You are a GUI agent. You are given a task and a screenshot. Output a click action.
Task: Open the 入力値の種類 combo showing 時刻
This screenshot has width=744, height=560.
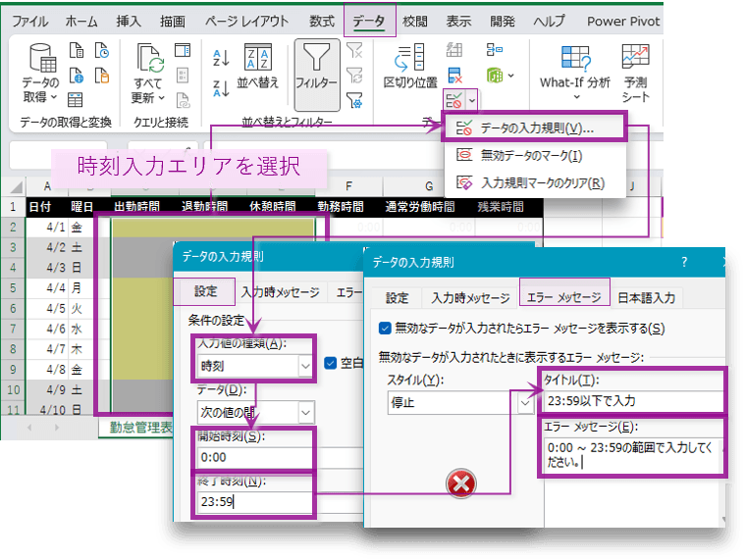[255, 366]
